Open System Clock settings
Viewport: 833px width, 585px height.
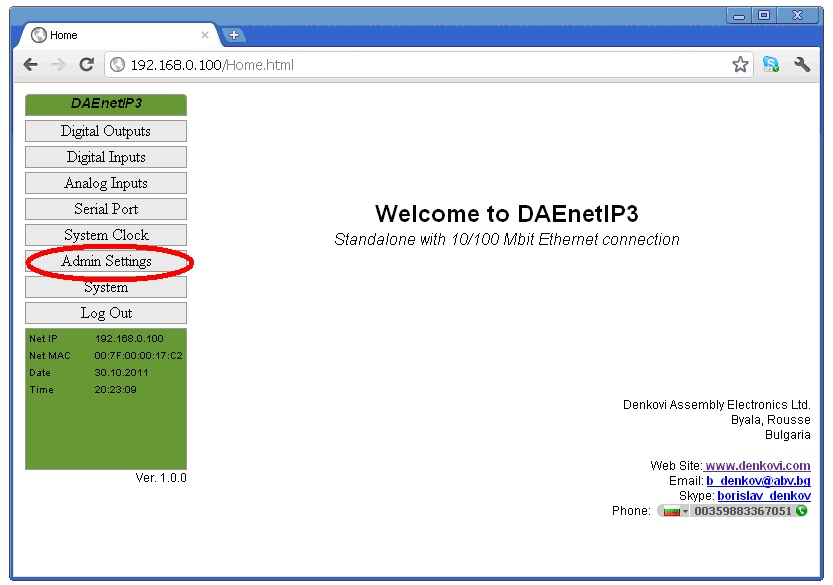[106, 235]
